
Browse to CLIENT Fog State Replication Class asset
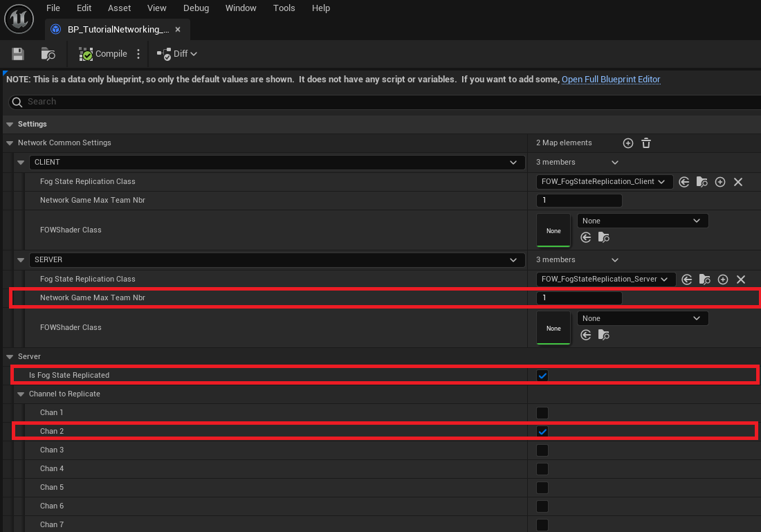[702, 182]
